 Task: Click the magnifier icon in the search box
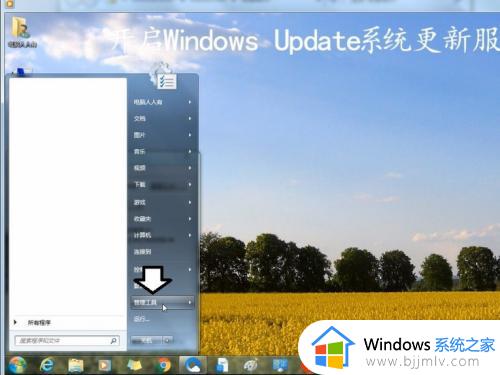pos(113,341)
